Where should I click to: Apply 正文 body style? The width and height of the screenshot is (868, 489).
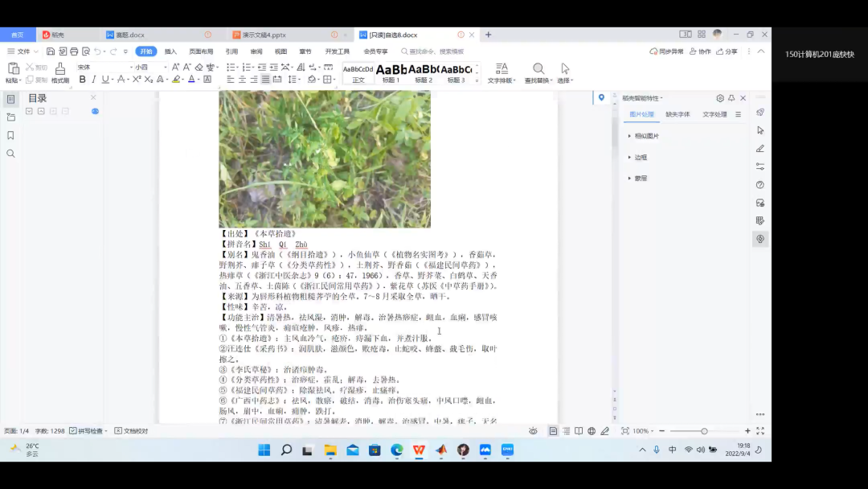[x=358, y=73]
